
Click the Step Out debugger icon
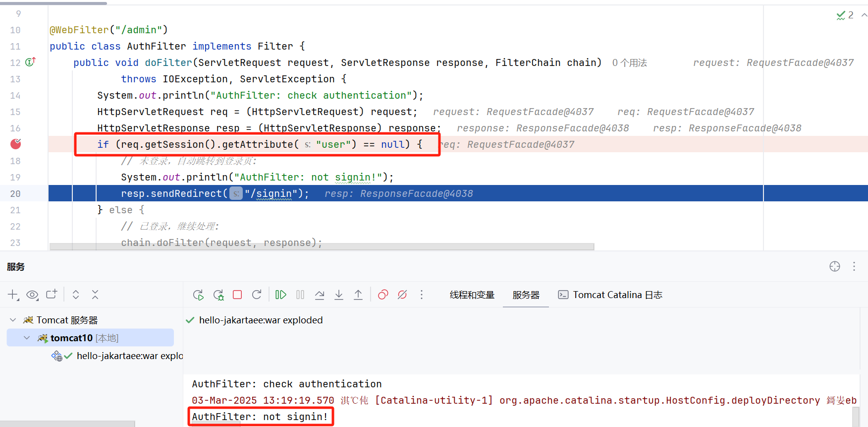pyautogui.click(x=358, y=295)
